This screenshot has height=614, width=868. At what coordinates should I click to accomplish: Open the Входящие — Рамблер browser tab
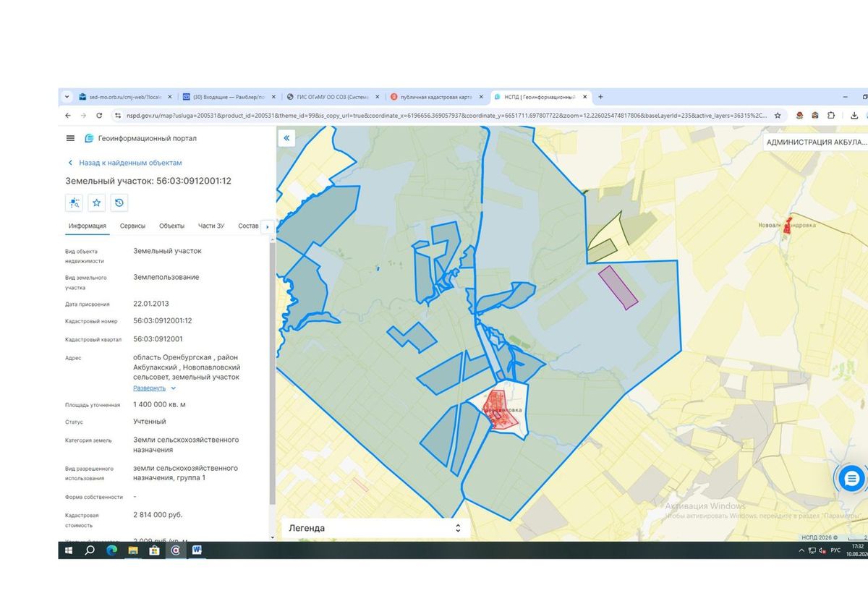coord(228,97)
